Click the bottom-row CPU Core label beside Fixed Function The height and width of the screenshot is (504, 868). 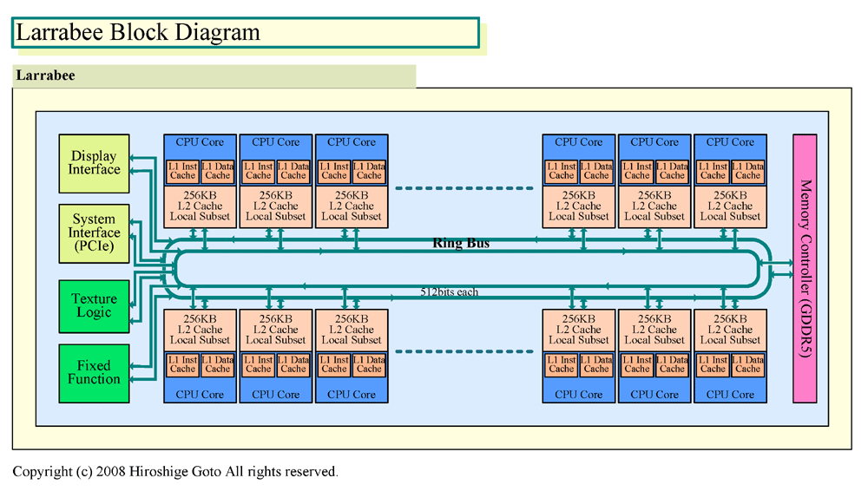point(200,395)
